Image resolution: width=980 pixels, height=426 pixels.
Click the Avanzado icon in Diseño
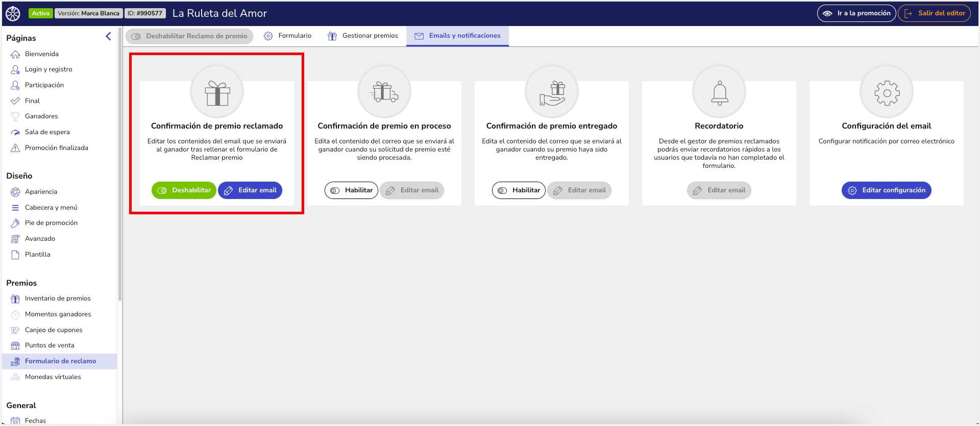[15, 239]
